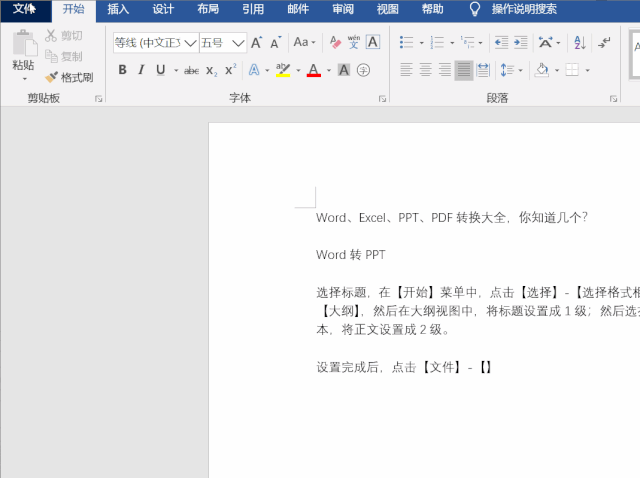Click the character border icon

click(373, 42)
